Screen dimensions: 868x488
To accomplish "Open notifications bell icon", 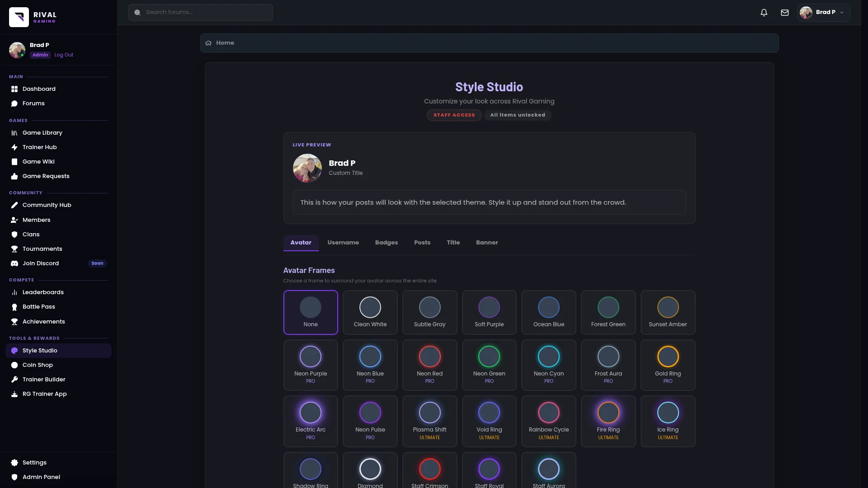I will pyautogui.click(x=764, y=13).
